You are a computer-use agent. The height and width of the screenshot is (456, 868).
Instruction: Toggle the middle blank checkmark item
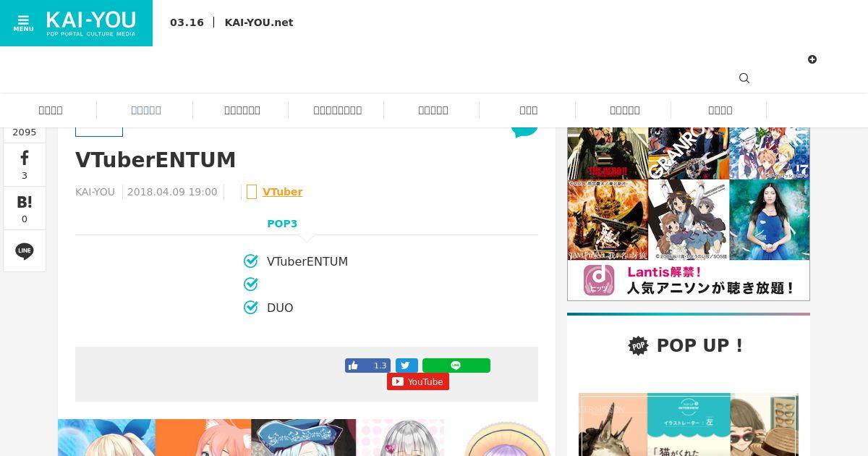coord(251,284)
